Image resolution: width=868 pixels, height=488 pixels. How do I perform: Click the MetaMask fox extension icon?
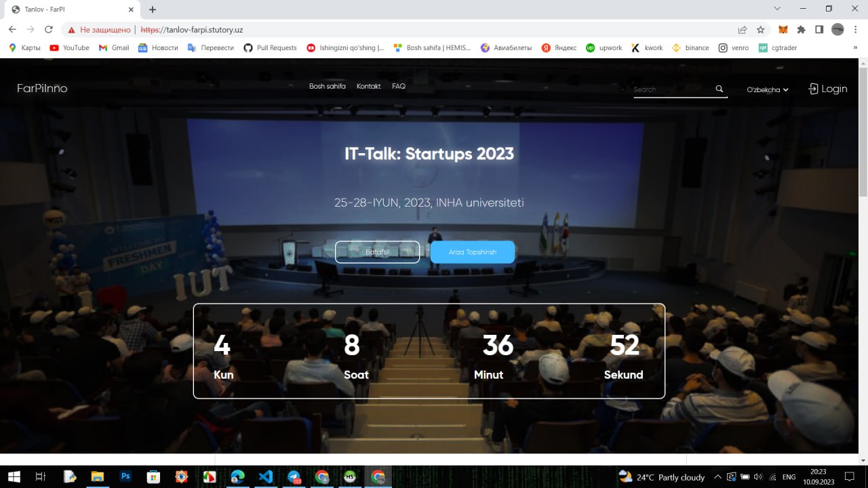click(x=783, y=30)
